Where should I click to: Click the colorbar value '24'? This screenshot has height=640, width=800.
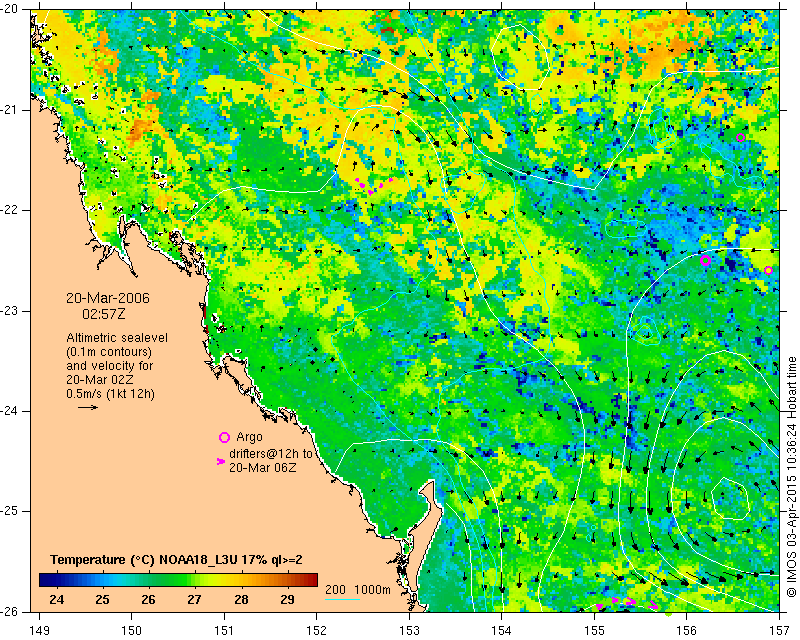(x=57, y=599)
